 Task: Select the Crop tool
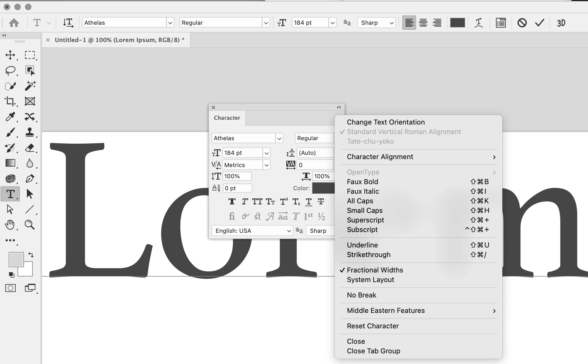(10, 101)
